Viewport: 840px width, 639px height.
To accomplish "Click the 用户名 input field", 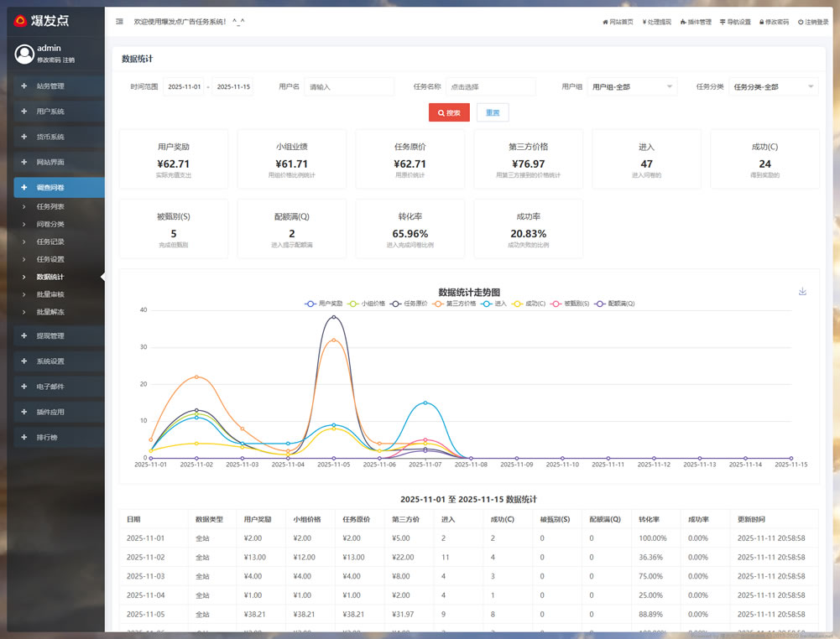I will pos(349,86).
